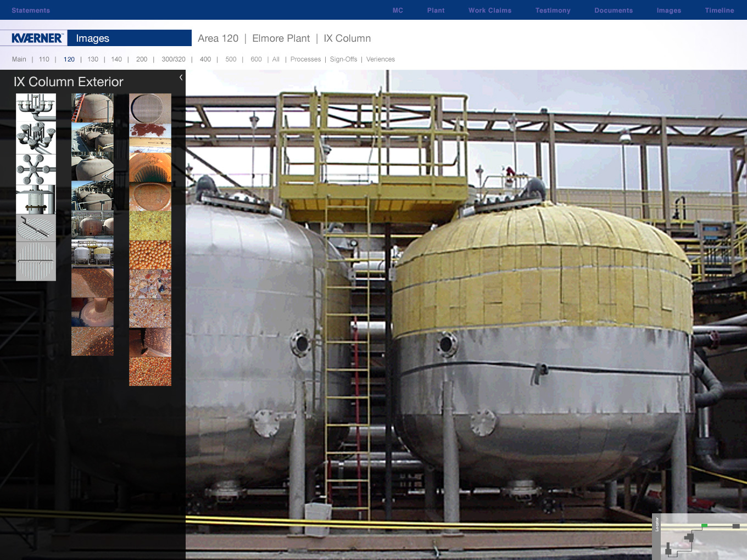Go to the Timeline menu item
This screenshot has width=747, height=560.
(x=719, y=10)
